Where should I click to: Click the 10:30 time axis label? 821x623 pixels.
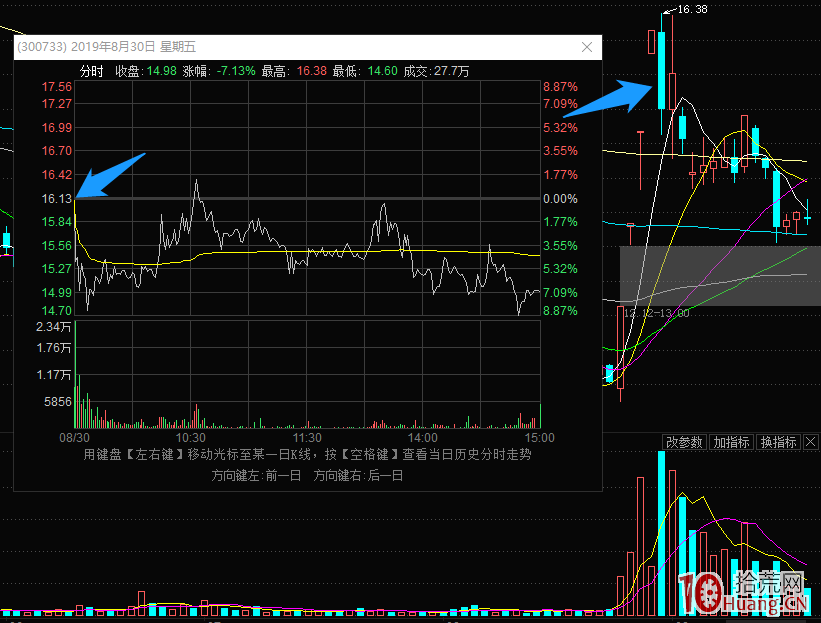click(191, 438)
